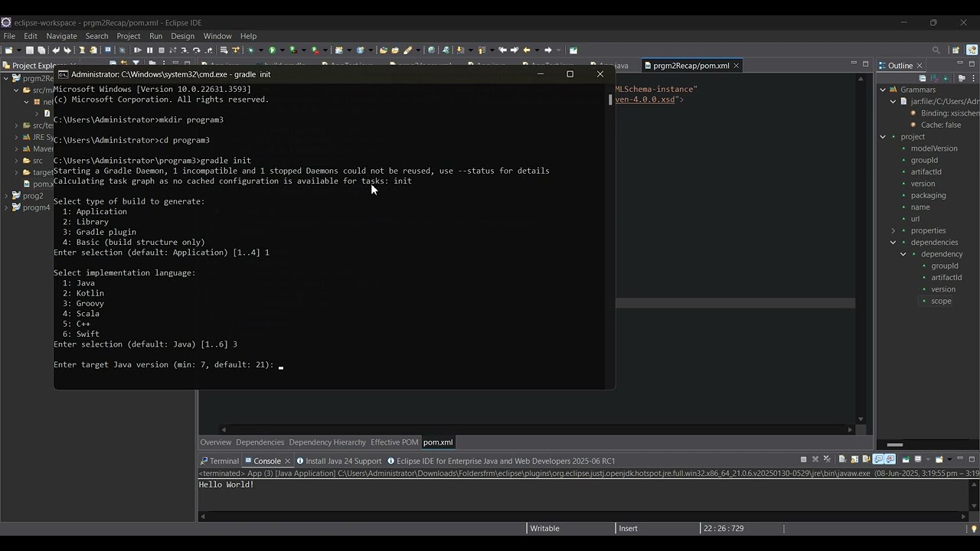
Task: Click the Remove Launch X icon in Console
Action: click(x=815, y=459)
